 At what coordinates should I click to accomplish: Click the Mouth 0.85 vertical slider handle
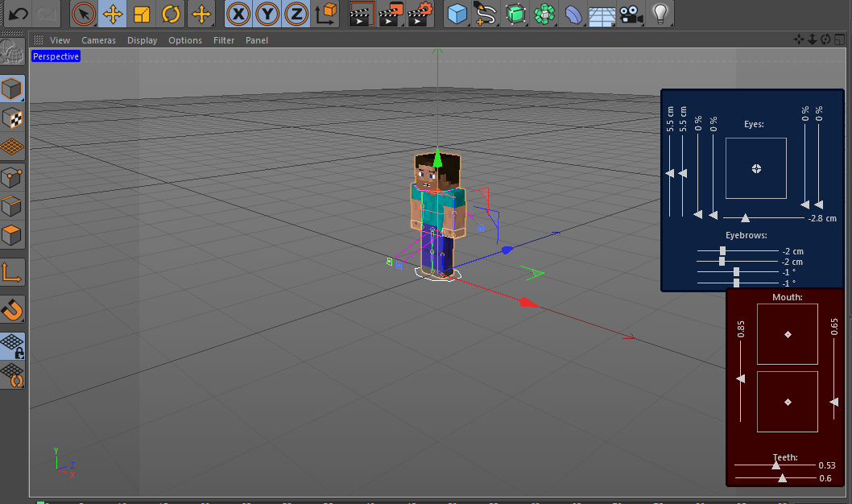click(x=741, y=378)
